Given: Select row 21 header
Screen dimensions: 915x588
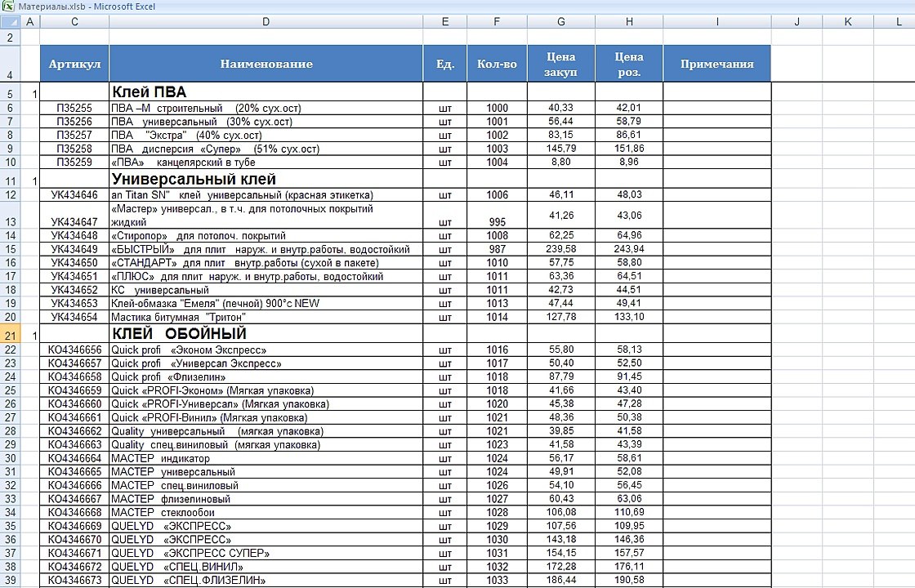Looking at the screenshot, I should 10,334.
